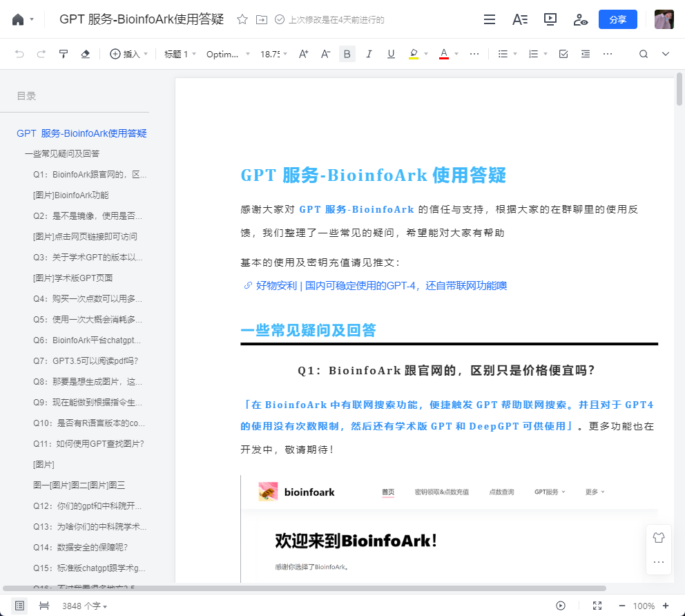Start presentation mode from header
This screenshot has width=685, height=616.
(x=550, y=19)
